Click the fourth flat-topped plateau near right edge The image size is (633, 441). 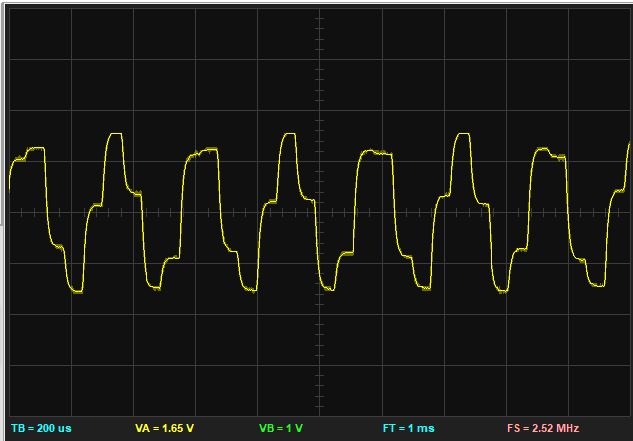click(x=549, y=153)
